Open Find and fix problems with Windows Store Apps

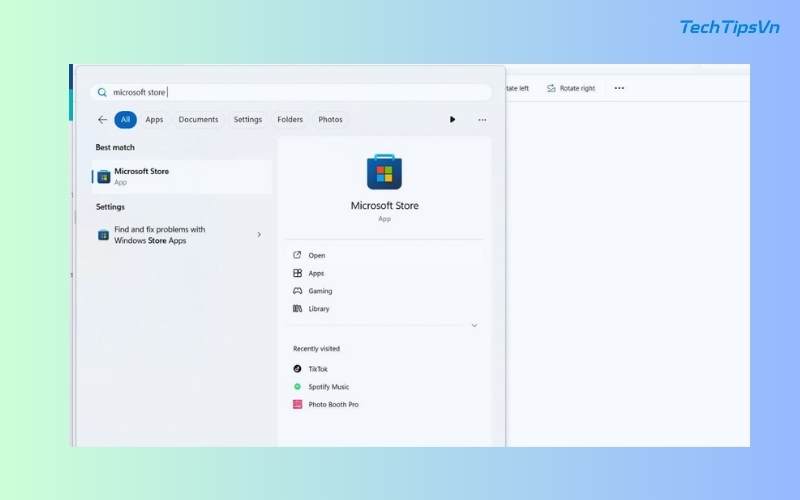pyautogui.click(x=182, y=235)
